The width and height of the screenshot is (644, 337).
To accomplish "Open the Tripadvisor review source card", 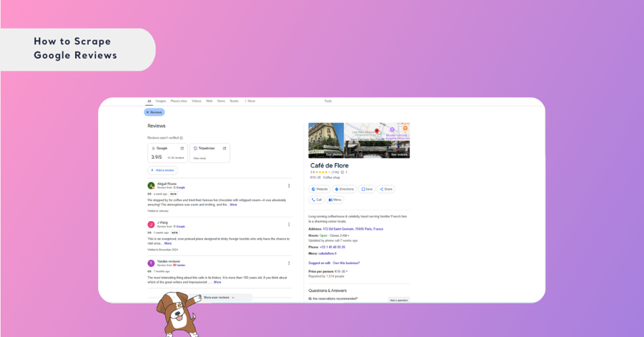I will [x=210, y=153].
